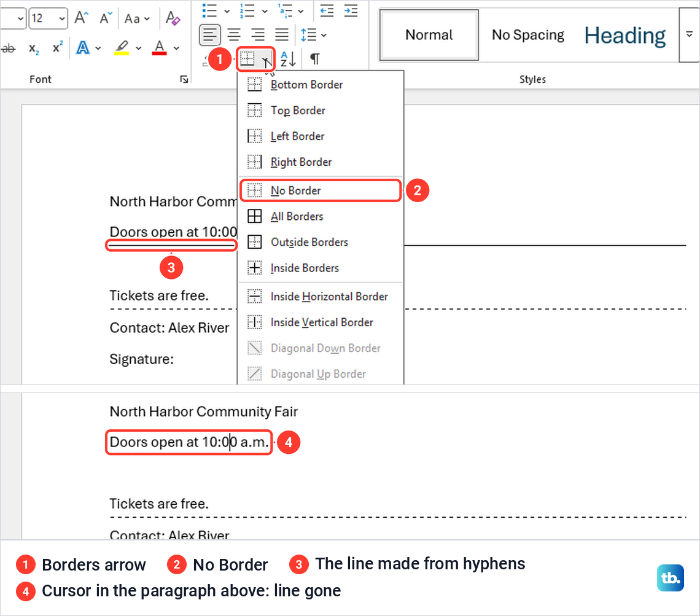Click the Change Case Aa icon

[132, 19]
